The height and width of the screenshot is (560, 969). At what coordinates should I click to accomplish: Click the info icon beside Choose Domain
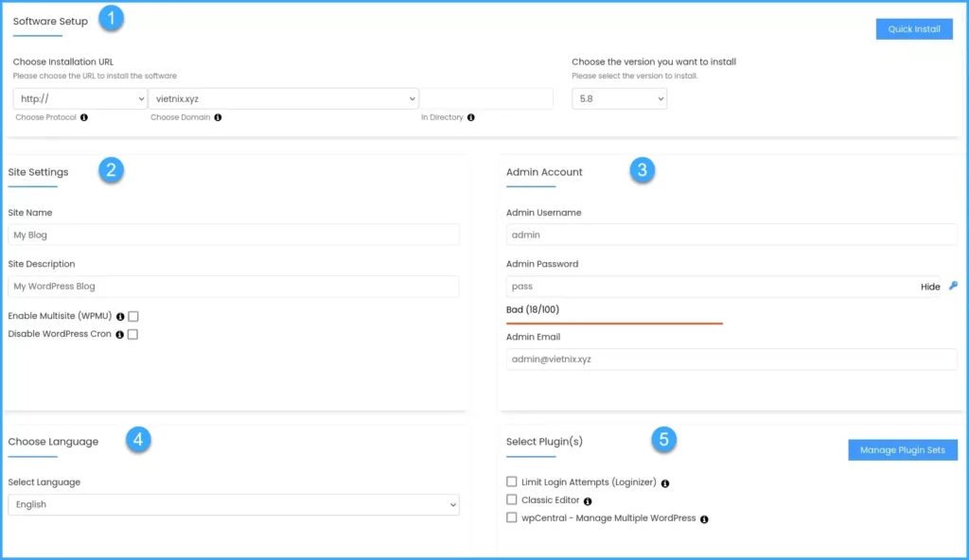point(219,117)
